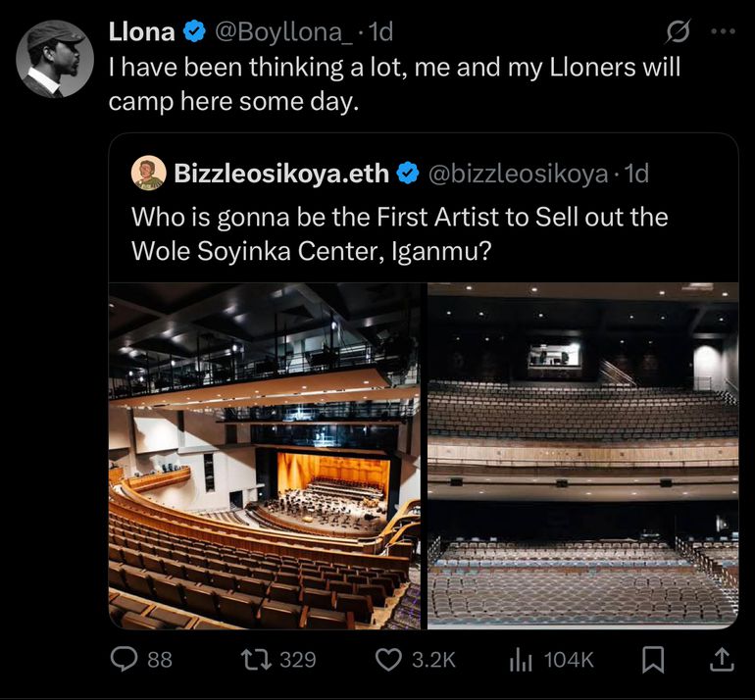755x700 pixels.
Task: Share the tweet via upload icon
Action: (721, 660)
